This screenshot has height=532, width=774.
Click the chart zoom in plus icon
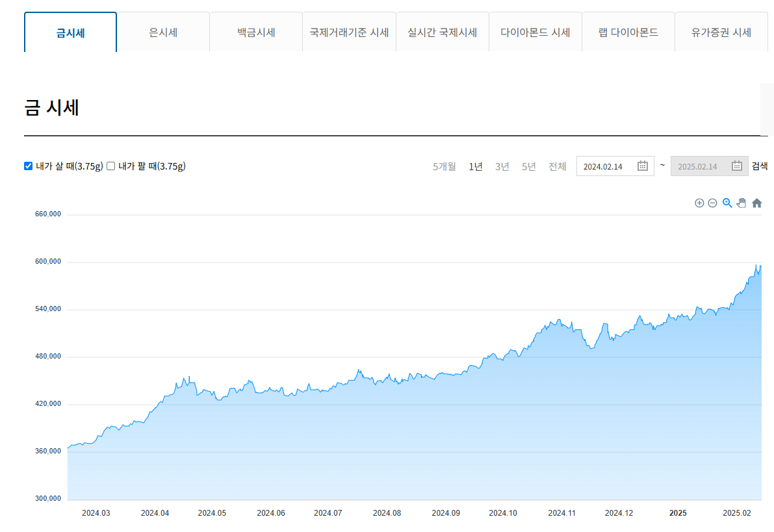(x=699, y=203)
